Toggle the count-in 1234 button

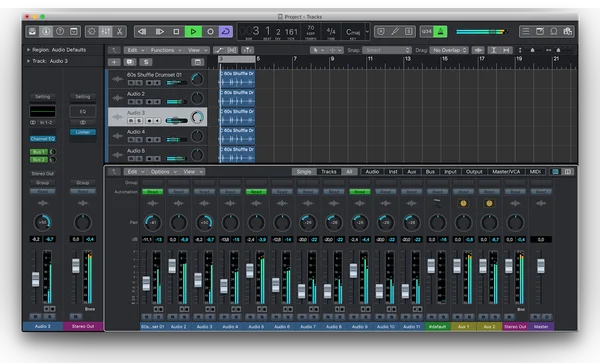(x=427, y=31)
